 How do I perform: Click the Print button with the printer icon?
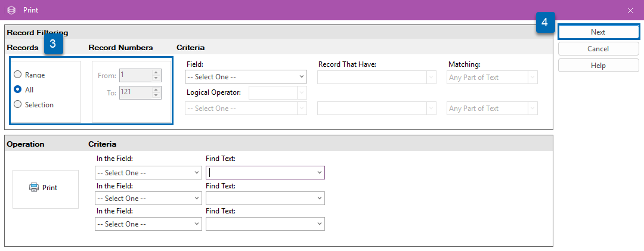45,189
